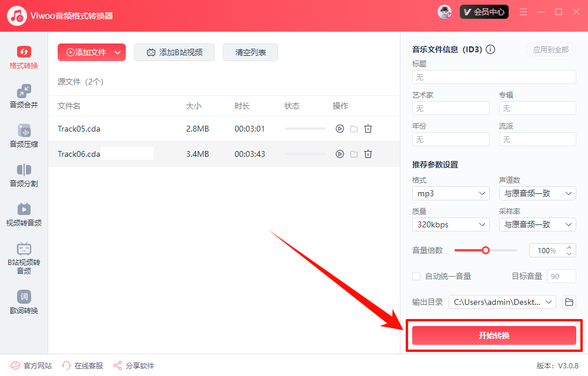Screen dimensions: 588x376
Task: Open the 质量 dropdown showing 320kbps
Action: click(450, 224)
